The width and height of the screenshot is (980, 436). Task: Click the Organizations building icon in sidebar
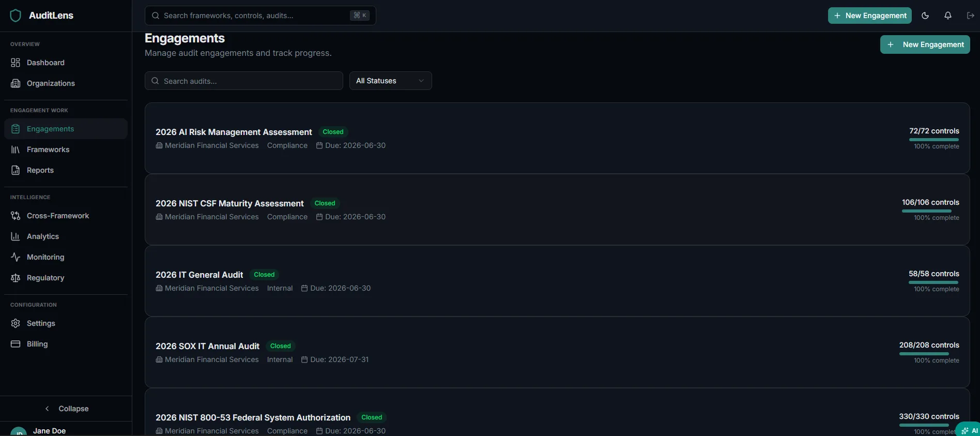(16, 83)
